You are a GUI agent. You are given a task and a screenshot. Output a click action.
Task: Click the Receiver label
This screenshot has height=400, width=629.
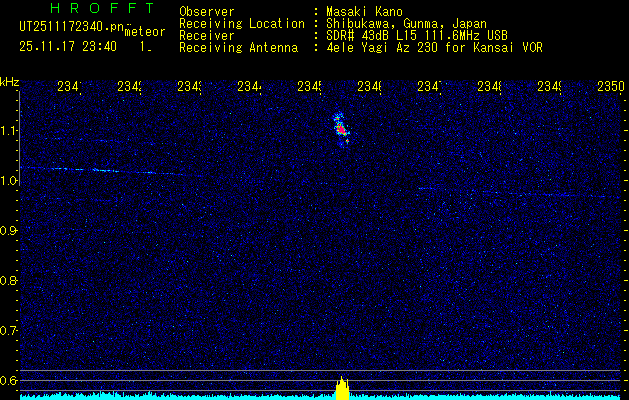tap(207, 36)
